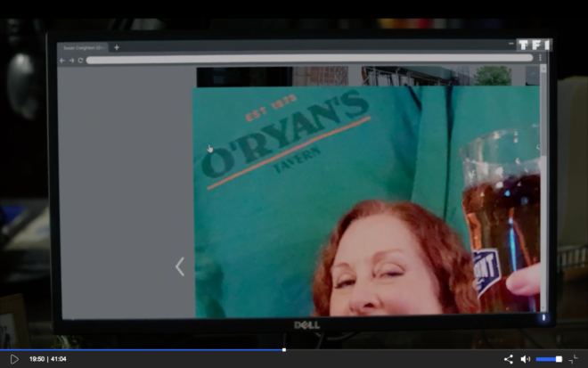Focus the browser address bar in the video

tap(309, 60)
